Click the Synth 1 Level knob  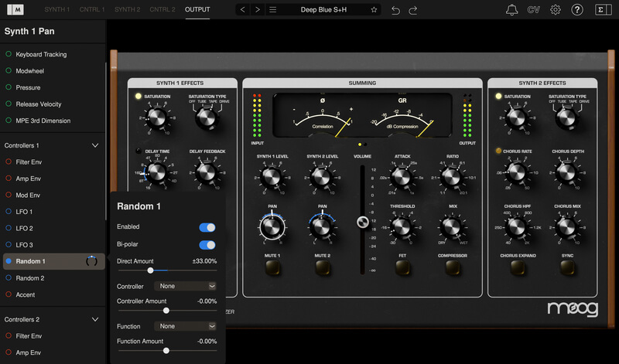(272, 177)
